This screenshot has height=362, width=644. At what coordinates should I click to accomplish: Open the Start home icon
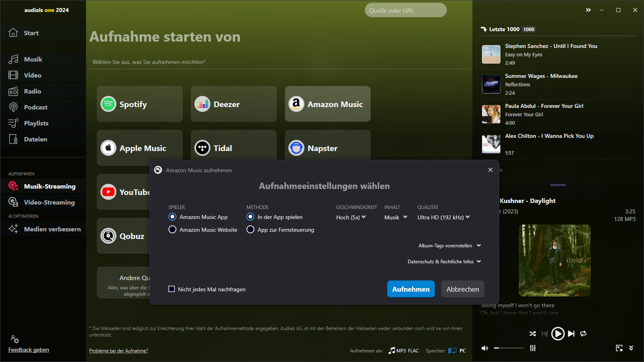coord(13,33)
